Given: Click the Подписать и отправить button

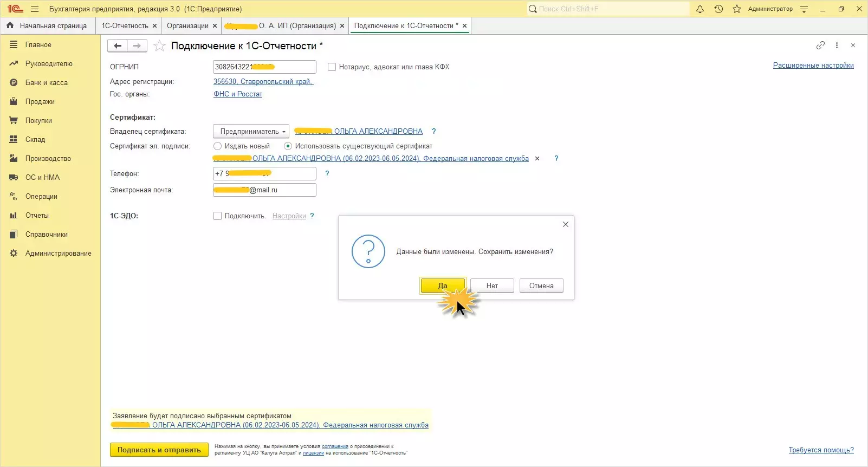Looking at the screenshot, I should tap(159, 450).
